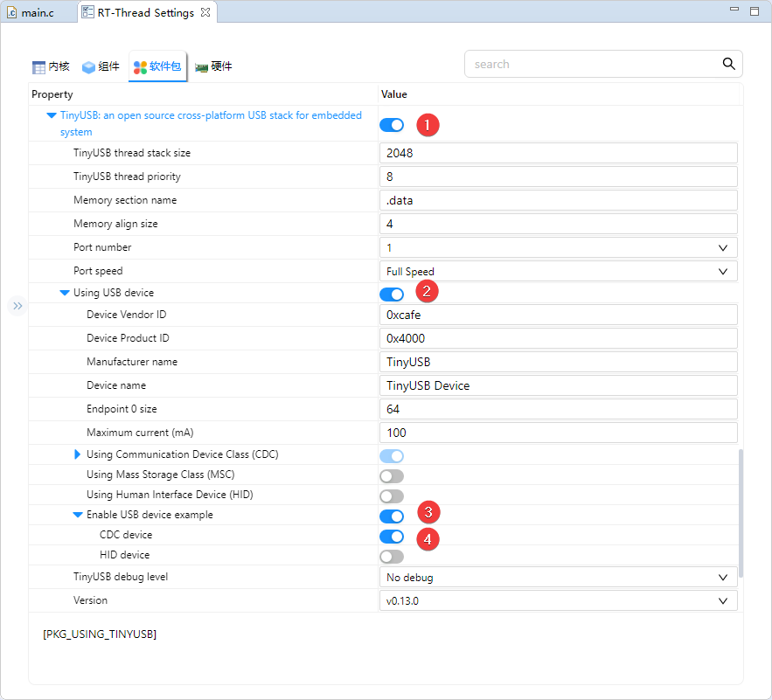Enable Using Mass Storage Class (MSC)
772x700 pixels.
(392, 476)
